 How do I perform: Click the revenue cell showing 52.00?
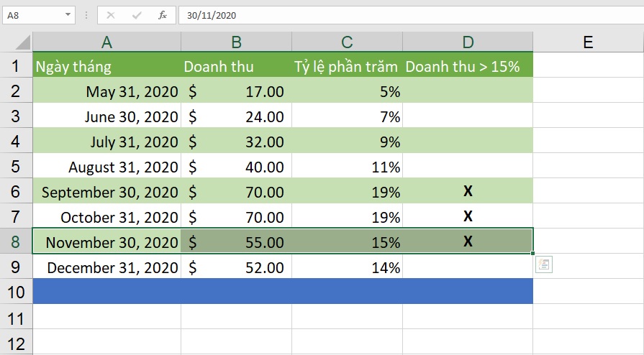coord(236,267)
